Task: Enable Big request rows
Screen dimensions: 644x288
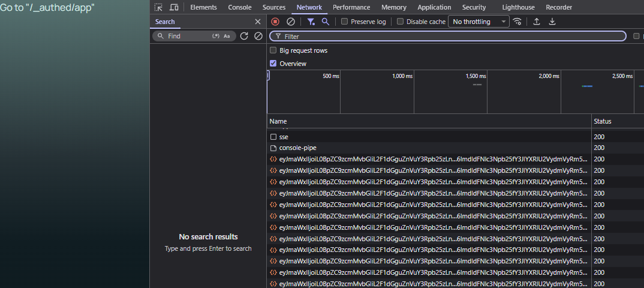Action: click(x=273, y=50)
